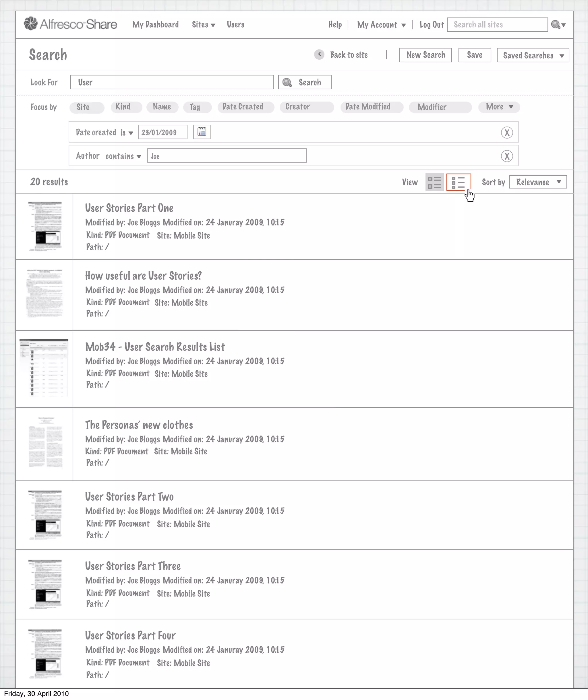Image resolution: width=588 pixels, height=700 pixels.
Task: Click the Search all sites field
Action: tap(497, 25)
